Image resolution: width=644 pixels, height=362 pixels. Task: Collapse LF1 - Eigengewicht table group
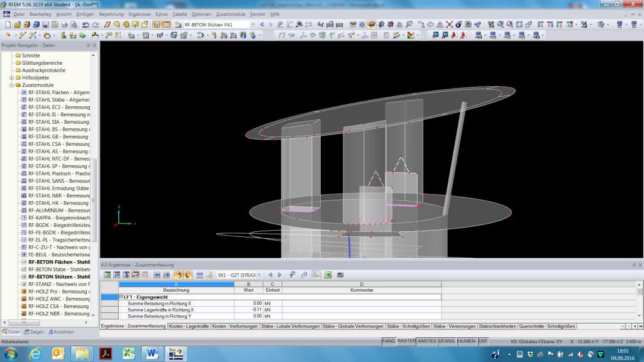121,297
